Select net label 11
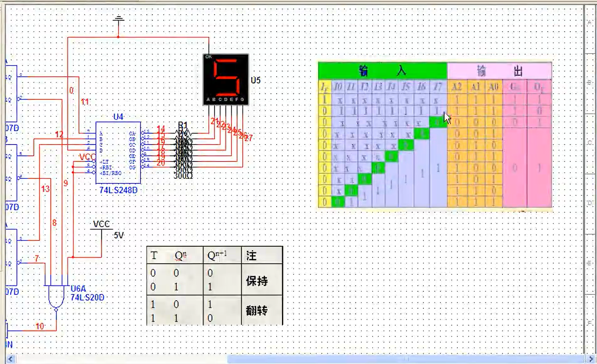597x364 pixels. (85, 102)
